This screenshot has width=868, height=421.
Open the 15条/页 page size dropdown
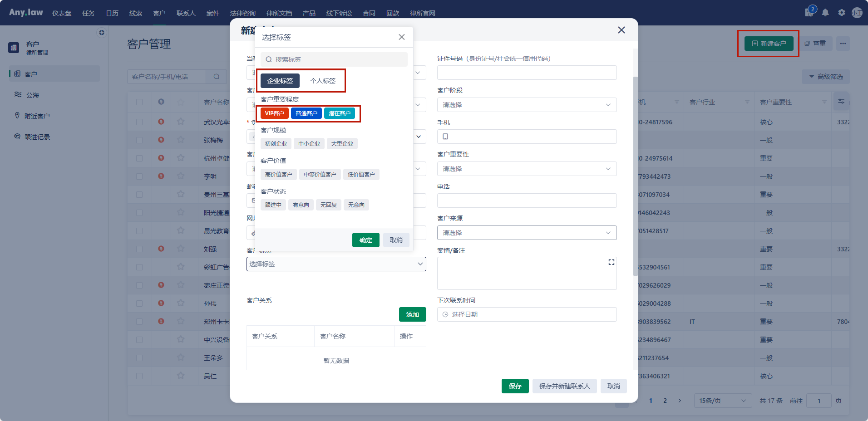pyautogui.click(x=723, y=401)
